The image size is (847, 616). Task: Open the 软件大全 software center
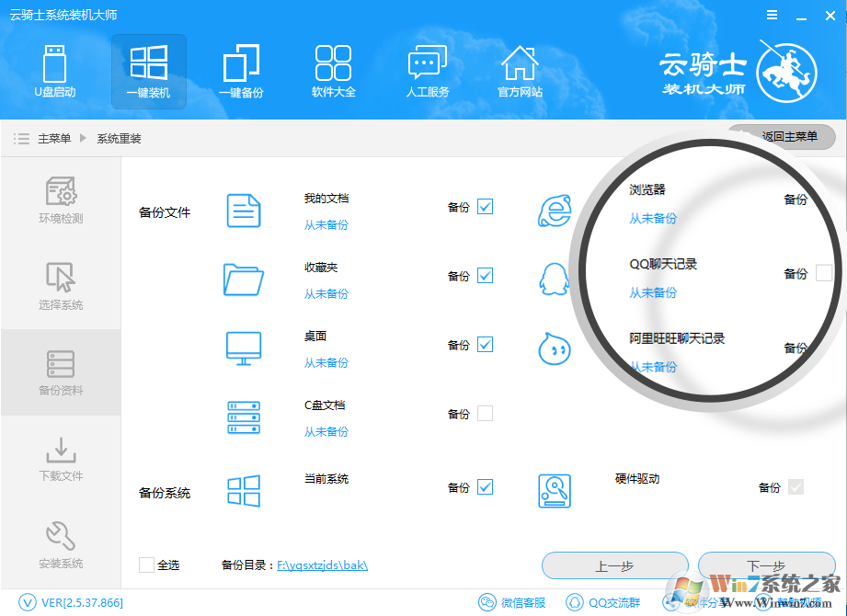pyautogui.click(x=333, y=72)
